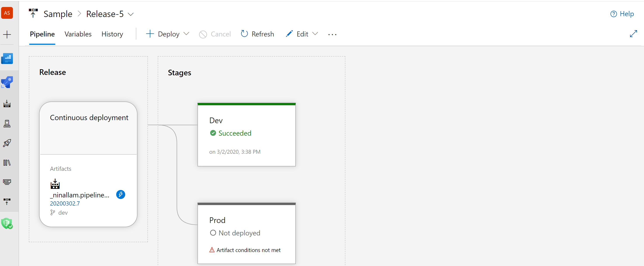Click the Artifact conditions warning icon on Prod
This screenshot has width=644, height=266.
tap(211, 250)
